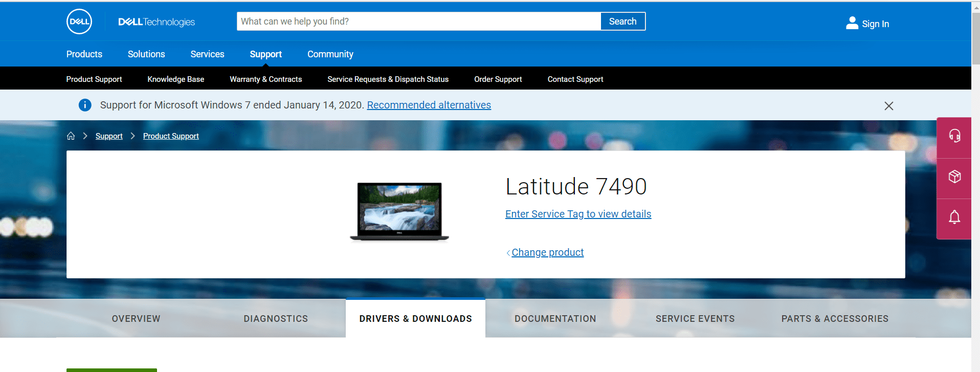The width and height of the screenshot is (980, 372).
Task: Open the Services menu
Action: (x=207, y=54)
